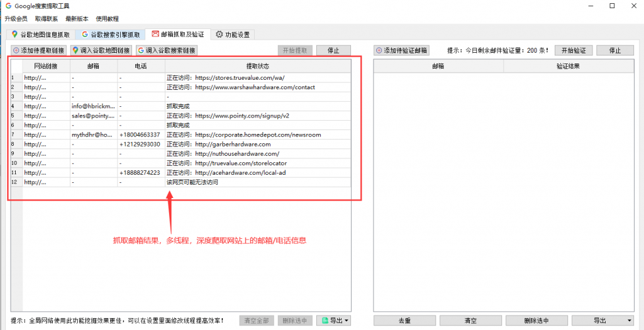Open the 功能设置 tab

233,35
